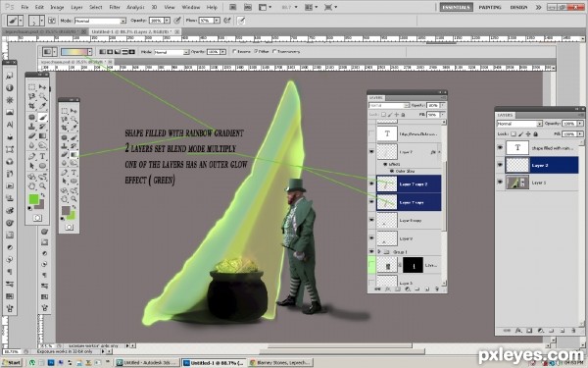Open Opacity slider arrow in the Layer 2 panel

[x=580, y=124]
